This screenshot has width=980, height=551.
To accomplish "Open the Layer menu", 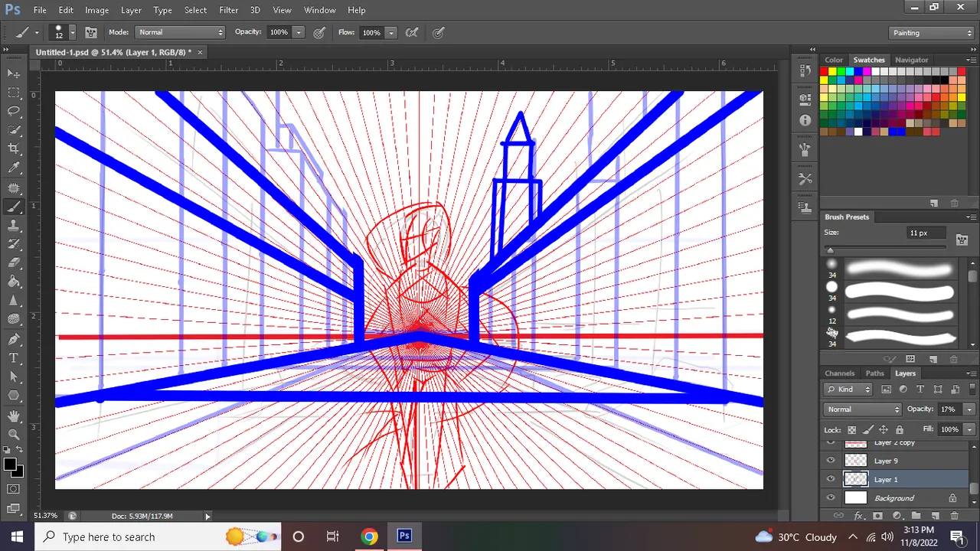I will point(131,10).
